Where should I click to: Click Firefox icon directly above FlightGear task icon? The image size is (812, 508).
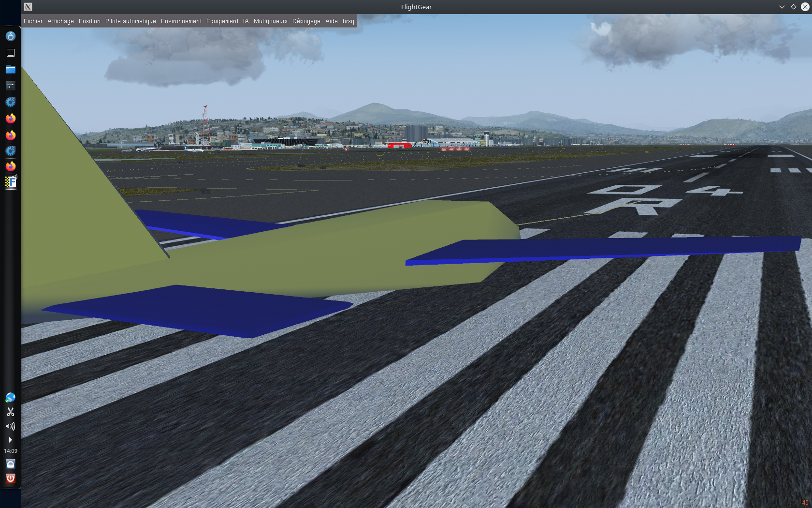(x=10, y=166)
